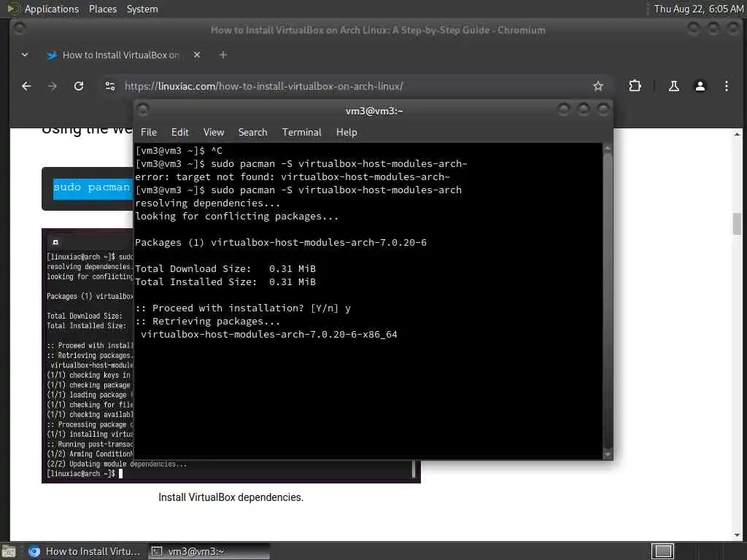Click highlighted 'sudo pacman' code on page

(x=92, y=187)
